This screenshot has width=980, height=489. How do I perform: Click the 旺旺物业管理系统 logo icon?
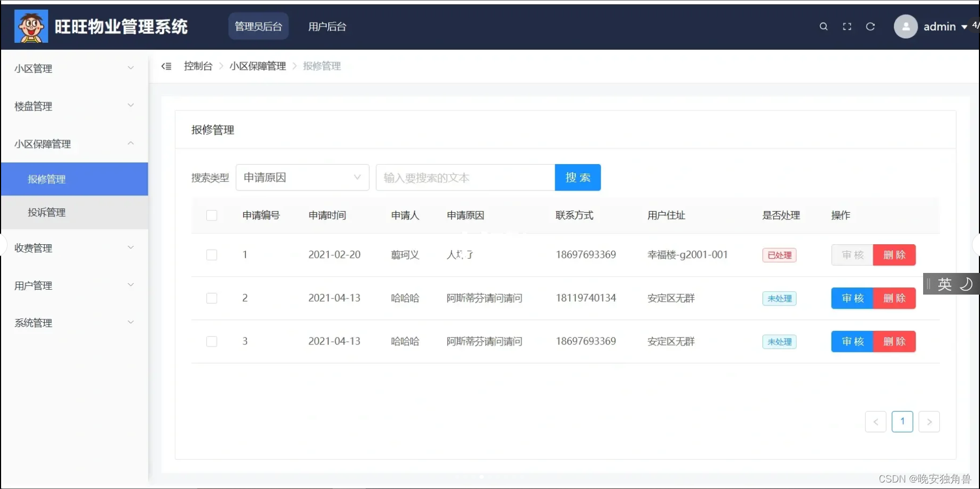pyautogui.click(x=31, y=25)
